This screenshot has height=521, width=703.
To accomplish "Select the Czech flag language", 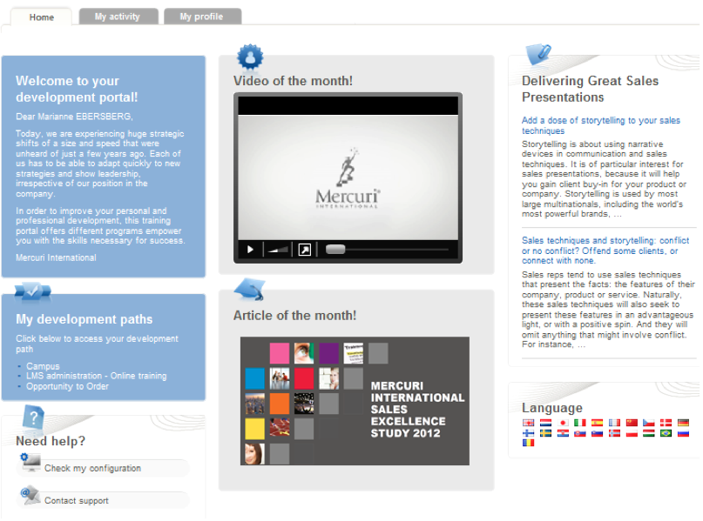I will click(649, 422).
